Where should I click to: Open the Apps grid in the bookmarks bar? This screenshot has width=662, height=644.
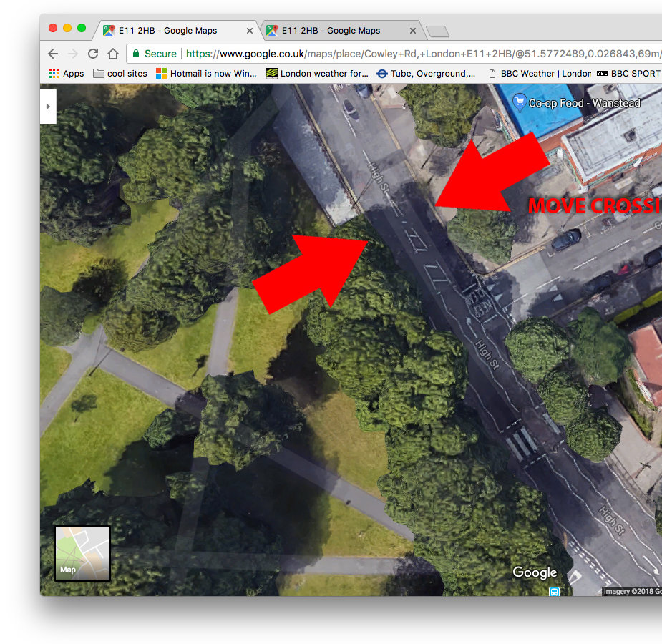pos(53,73)
